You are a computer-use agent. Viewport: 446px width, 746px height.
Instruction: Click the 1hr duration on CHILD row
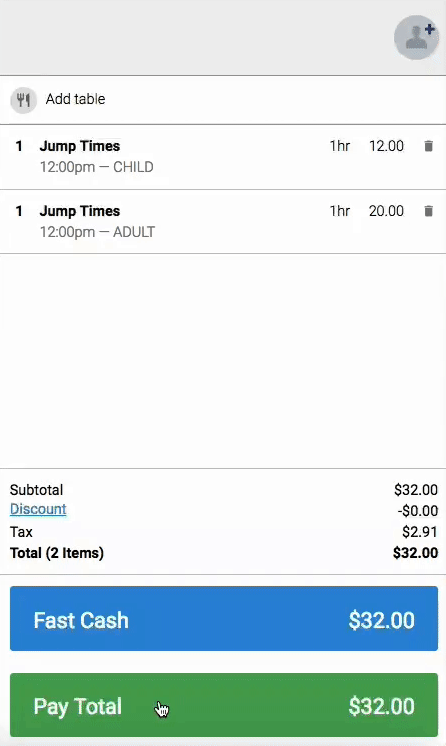340,146
